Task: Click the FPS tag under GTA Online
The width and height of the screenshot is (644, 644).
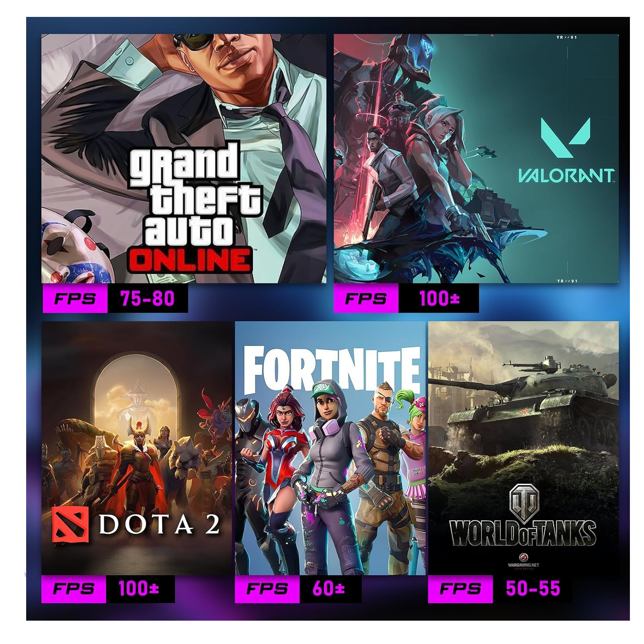Action: point(75,298)
